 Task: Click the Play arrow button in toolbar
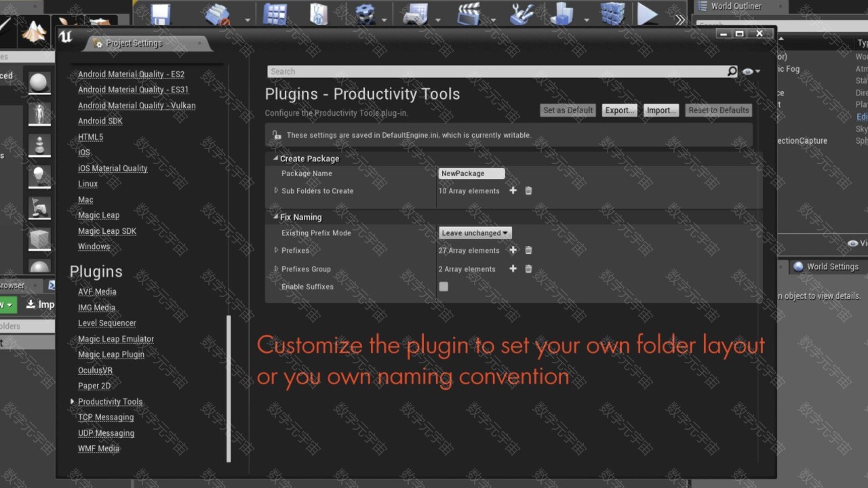pos(648,14)
